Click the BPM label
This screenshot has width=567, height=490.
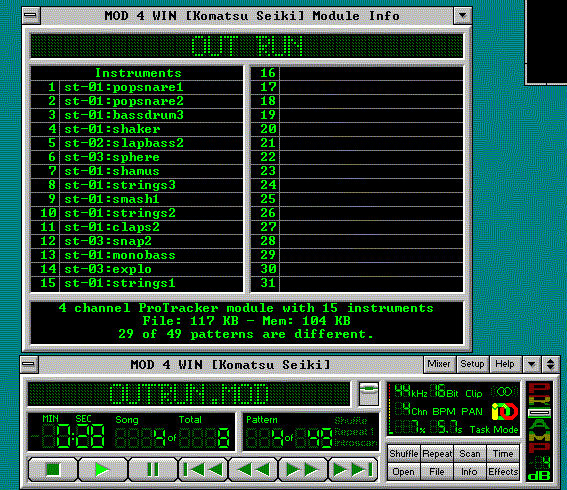point(445,412)
